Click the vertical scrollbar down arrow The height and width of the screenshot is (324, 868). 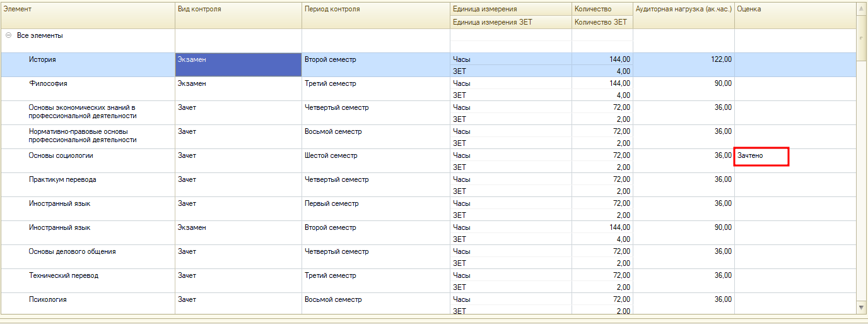tap(862, 307)
